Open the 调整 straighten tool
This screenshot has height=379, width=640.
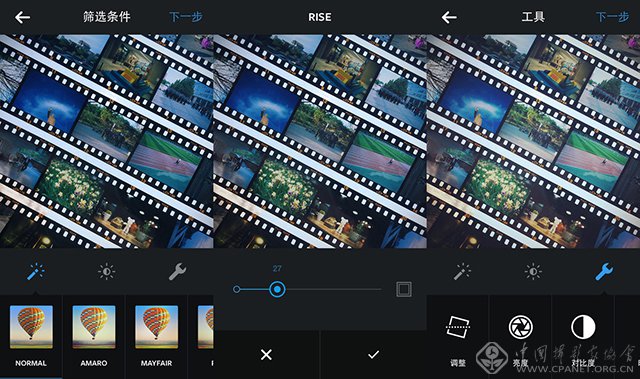[458, 326]
